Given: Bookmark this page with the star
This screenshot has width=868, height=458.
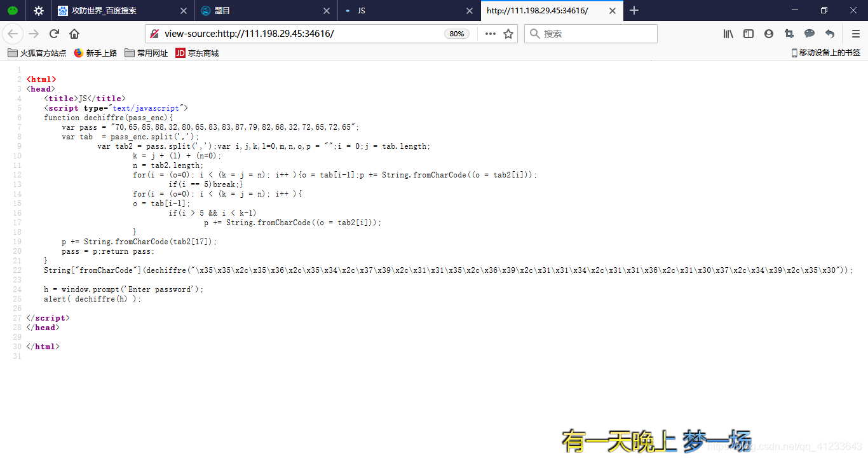Looking at the screenshot, I should 508,34.
